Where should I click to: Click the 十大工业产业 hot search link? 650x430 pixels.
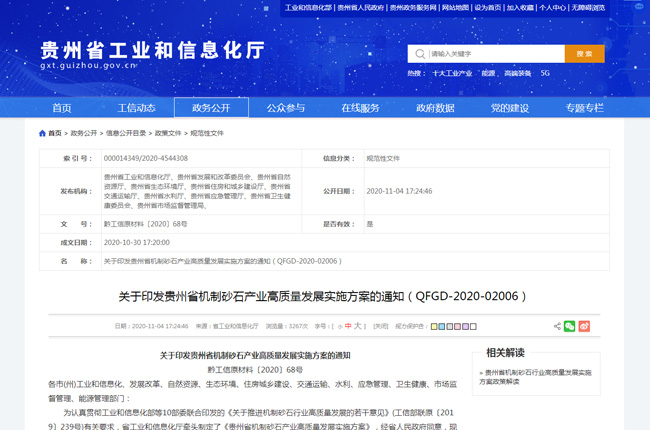tap(452, 73)
